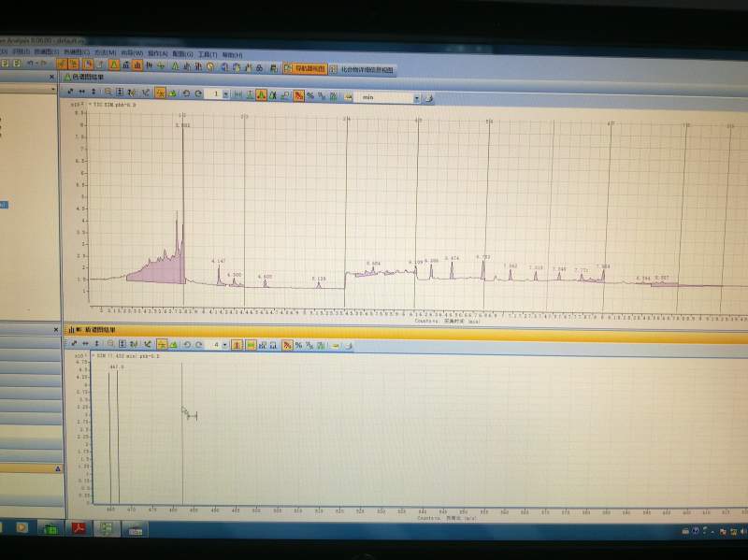The height and width of the screenshot is (560, 748).
Task: Open the 工具(T) menu
Action: [208, 54]
